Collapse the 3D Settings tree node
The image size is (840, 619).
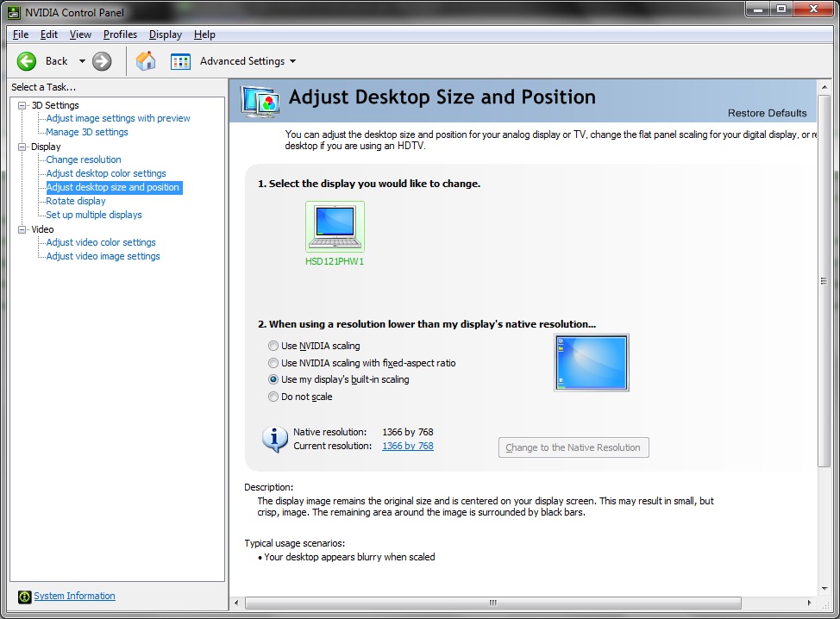[22, 105]
